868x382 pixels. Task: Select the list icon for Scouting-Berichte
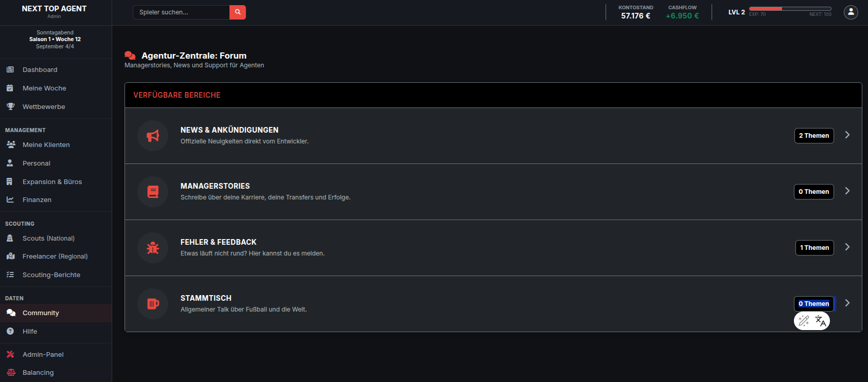click(10, 275)
